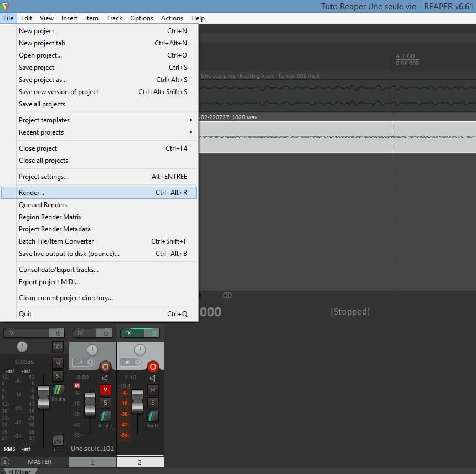
Task: Open the master track FX chain
Action: click(26, 333)
